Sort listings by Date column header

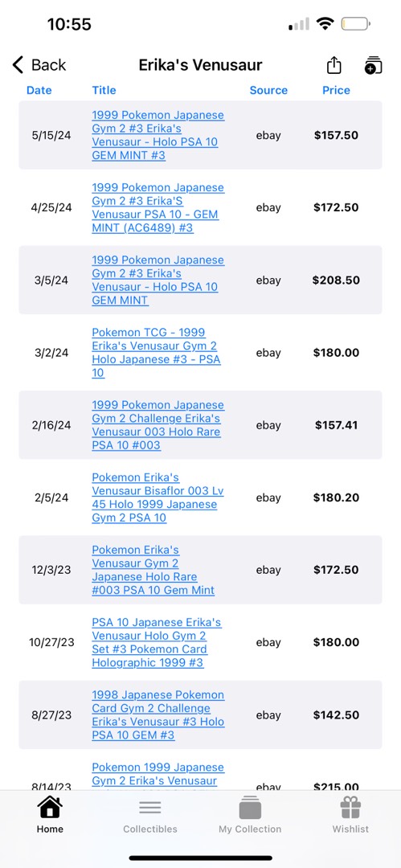point(39,90)
